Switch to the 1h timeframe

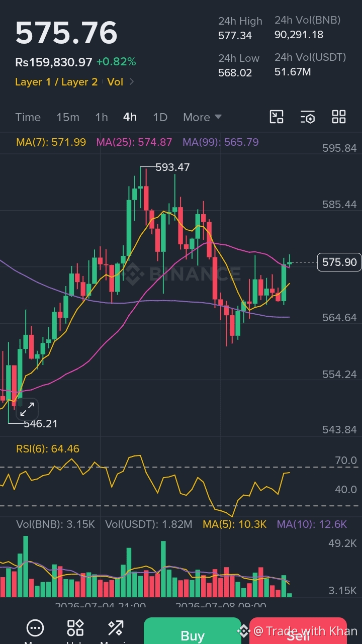(102, 117)
